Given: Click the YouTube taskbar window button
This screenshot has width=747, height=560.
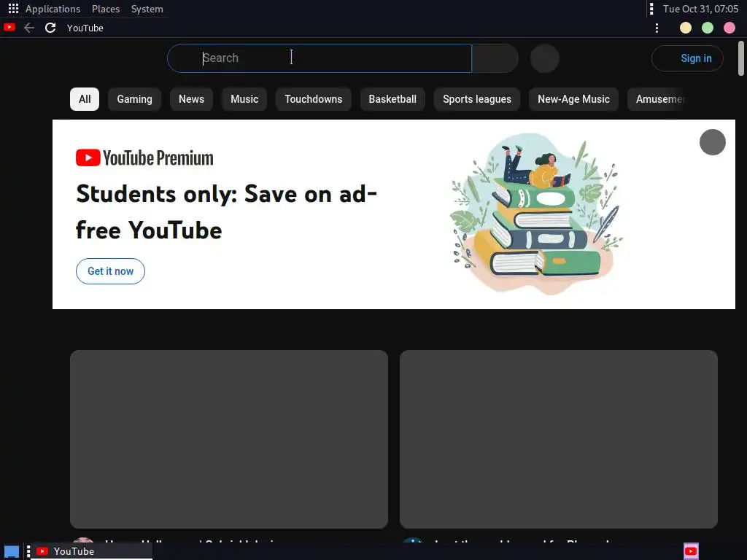Looking at the screenshot, I should point(90,551).
